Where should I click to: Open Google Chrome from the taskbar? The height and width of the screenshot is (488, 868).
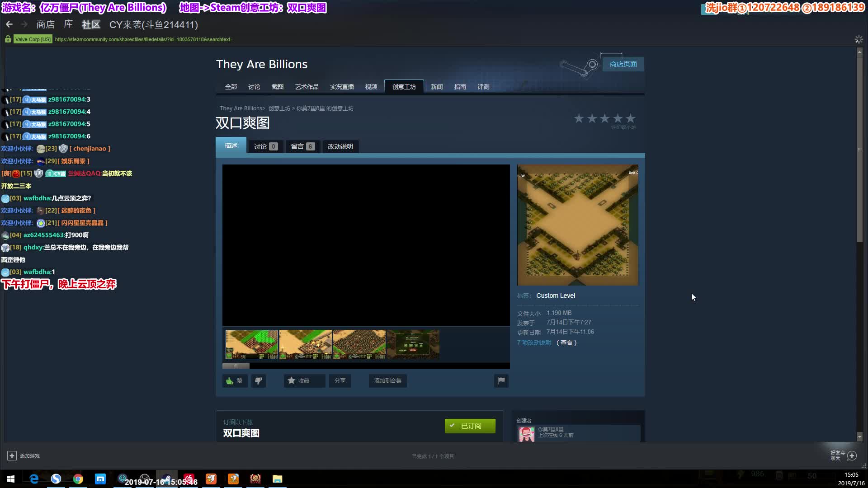coord(78,479)
